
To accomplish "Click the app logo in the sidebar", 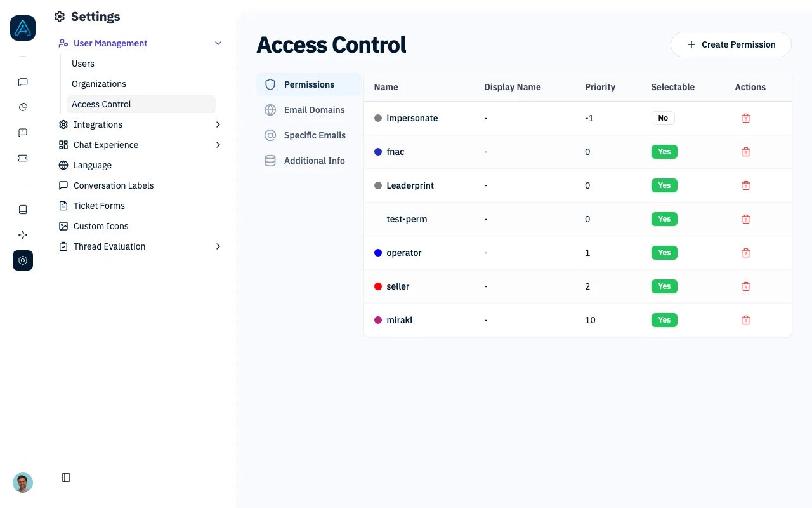I will (x=23, y=28).
